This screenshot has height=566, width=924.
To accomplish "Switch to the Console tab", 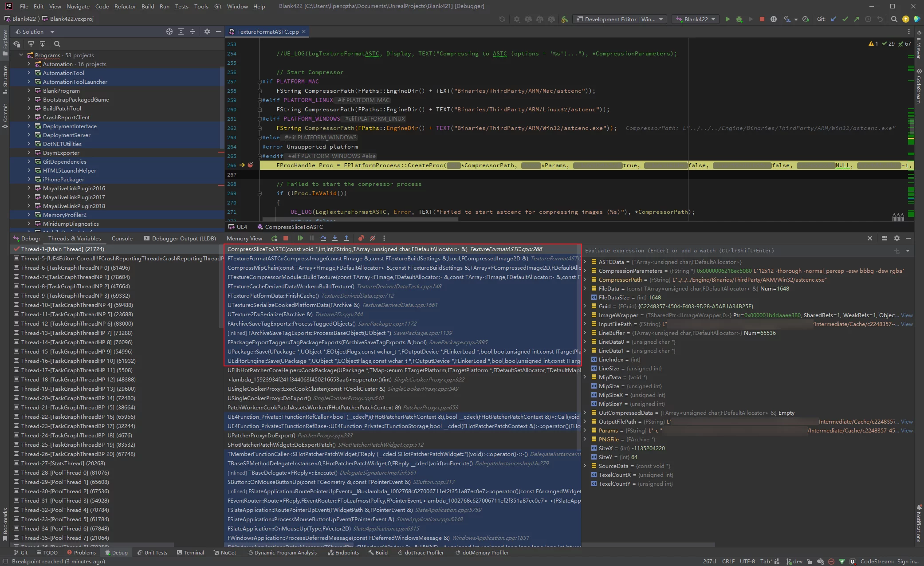I will [x=122, y=238].
